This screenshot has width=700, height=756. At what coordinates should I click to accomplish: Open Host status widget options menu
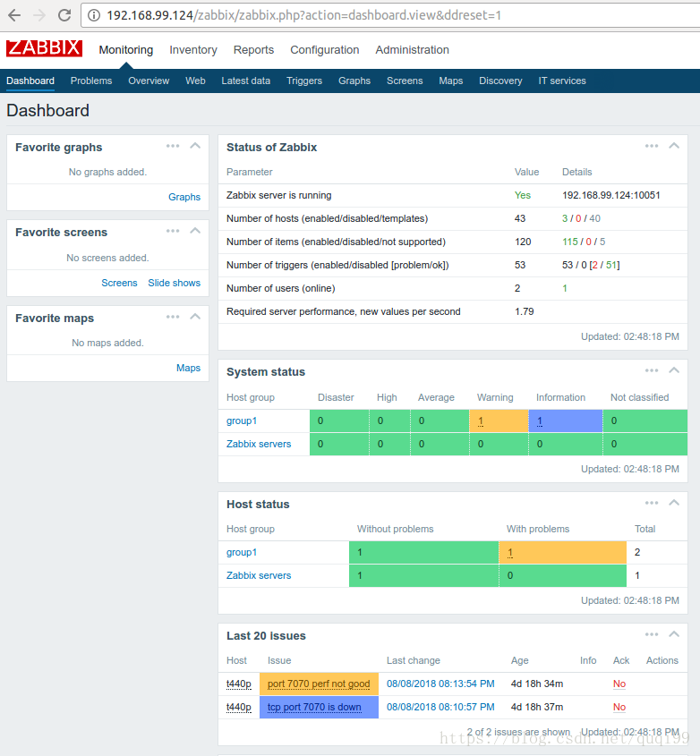[x=652, y=503]
